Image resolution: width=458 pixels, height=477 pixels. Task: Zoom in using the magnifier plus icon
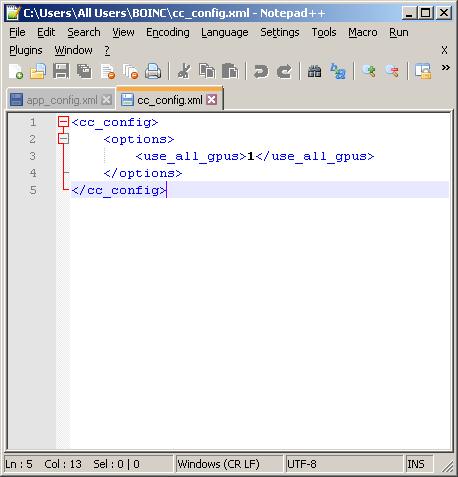click(x=369, y=71)
